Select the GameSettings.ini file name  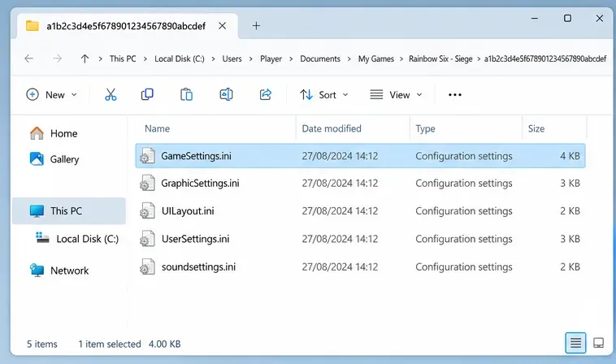coord(196,156)
